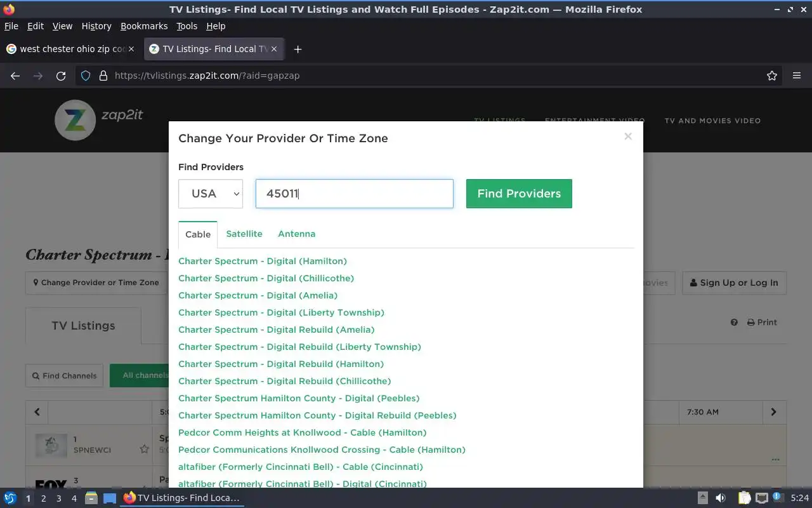
Task: Switch to workspace 2
Action: 43,498
